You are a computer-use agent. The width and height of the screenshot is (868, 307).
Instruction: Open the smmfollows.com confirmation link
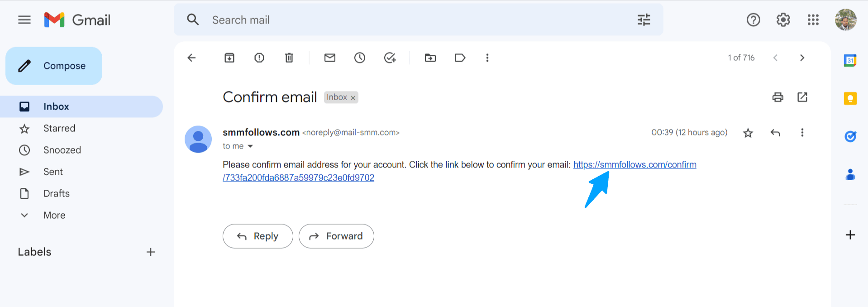tap(634, 164)
